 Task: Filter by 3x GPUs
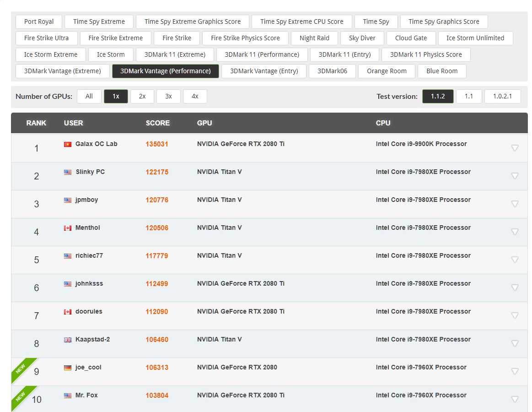coord(168,96)
